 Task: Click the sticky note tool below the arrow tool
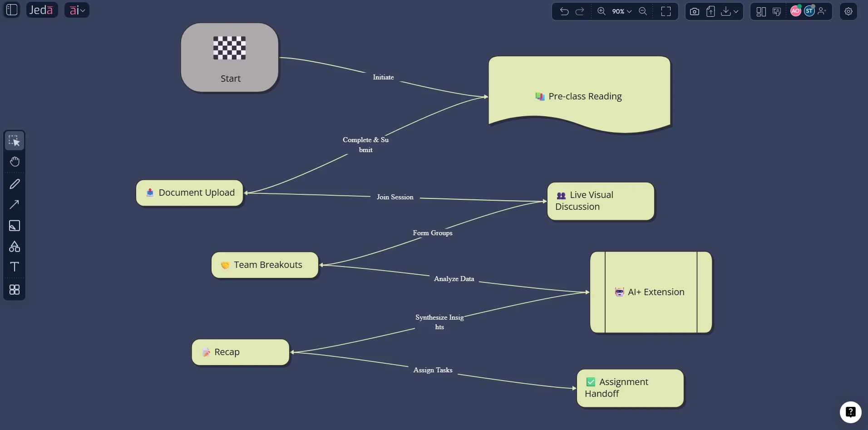coord(15,226)
